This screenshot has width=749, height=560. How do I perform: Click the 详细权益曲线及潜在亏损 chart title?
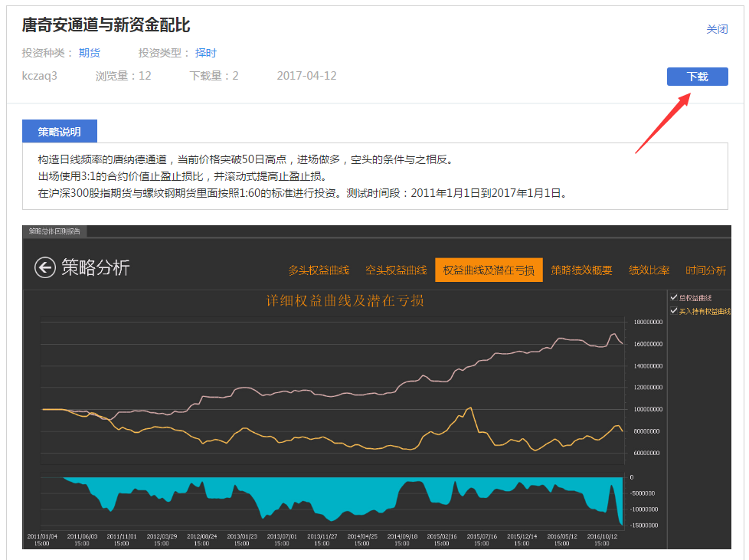point(345,300)
